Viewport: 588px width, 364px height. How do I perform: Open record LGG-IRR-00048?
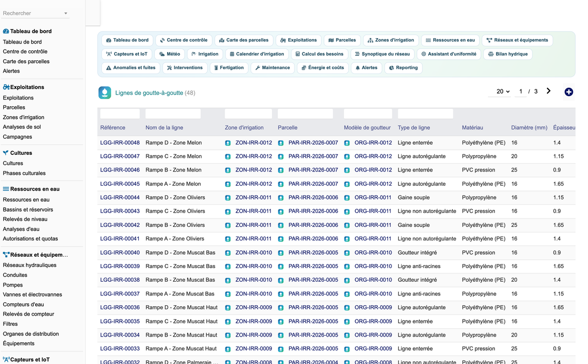(x=120, y=143)
